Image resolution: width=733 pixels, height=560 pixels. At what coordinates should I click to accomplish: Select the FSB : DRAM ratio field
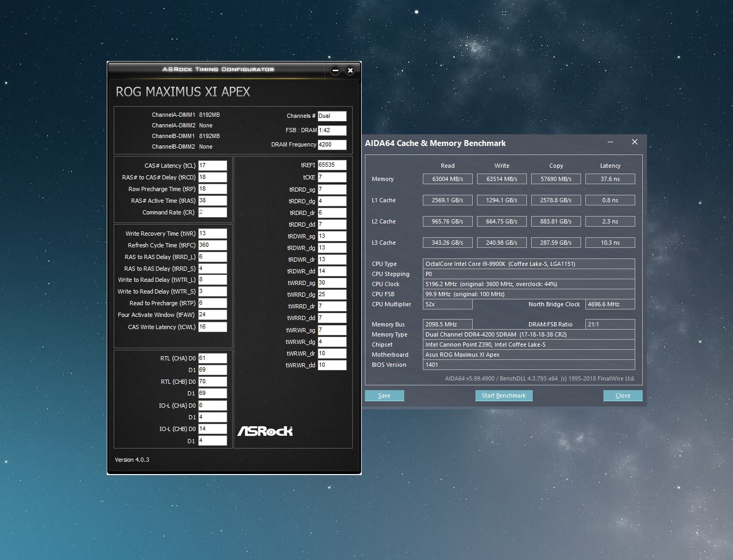click(x=332, y=130)
